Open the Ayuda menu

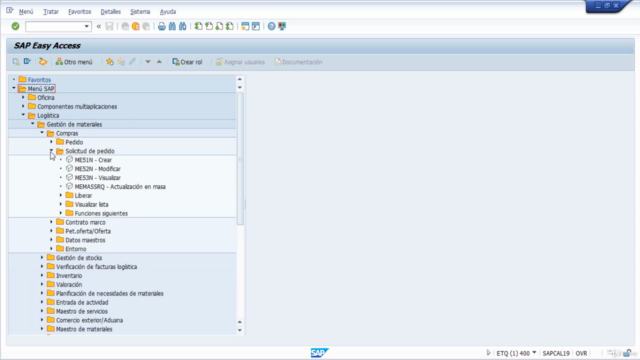point(168,12)
